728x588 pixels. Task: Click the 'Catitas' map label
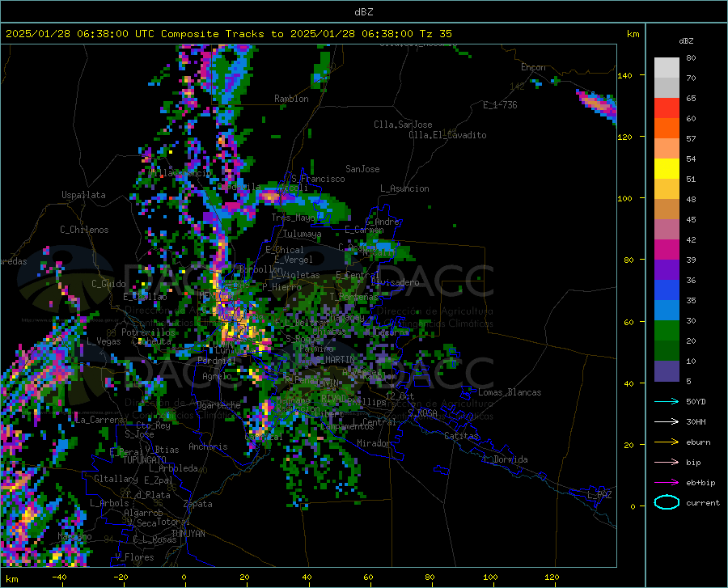[x=462, y=436]
